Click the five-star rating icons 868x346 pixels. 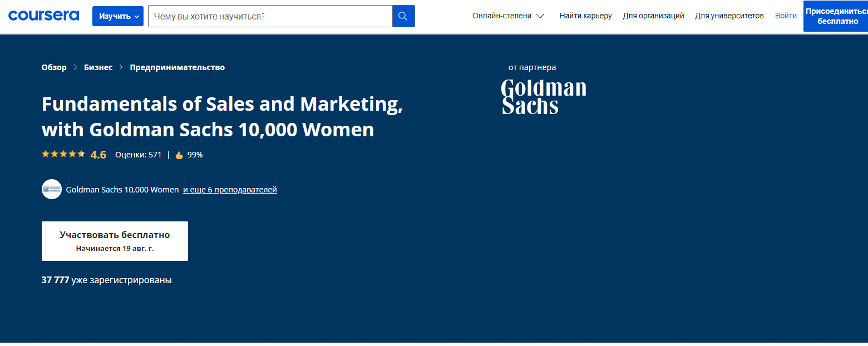63,154
